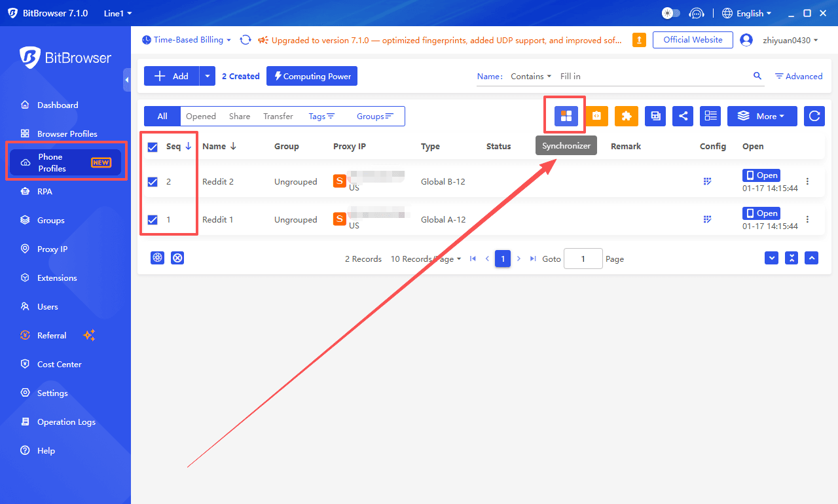Switch to the Opened tab

coord(200,116)
